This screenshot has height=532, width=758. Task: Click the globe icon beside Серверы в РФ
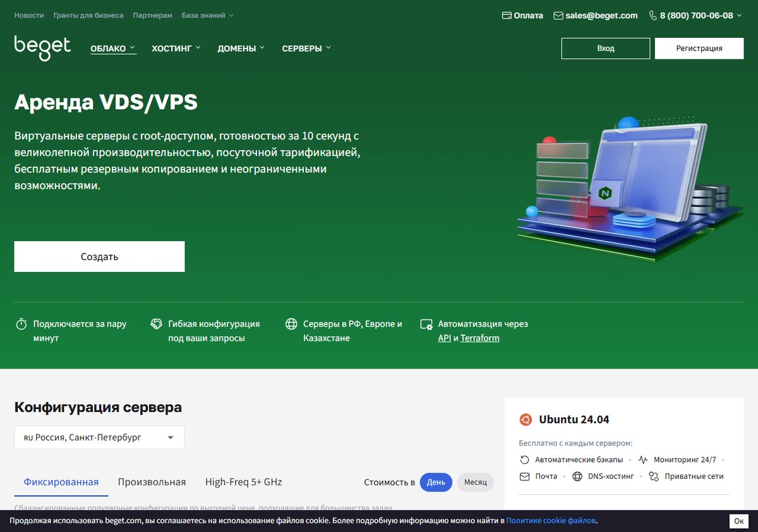(x=291, y=324)
